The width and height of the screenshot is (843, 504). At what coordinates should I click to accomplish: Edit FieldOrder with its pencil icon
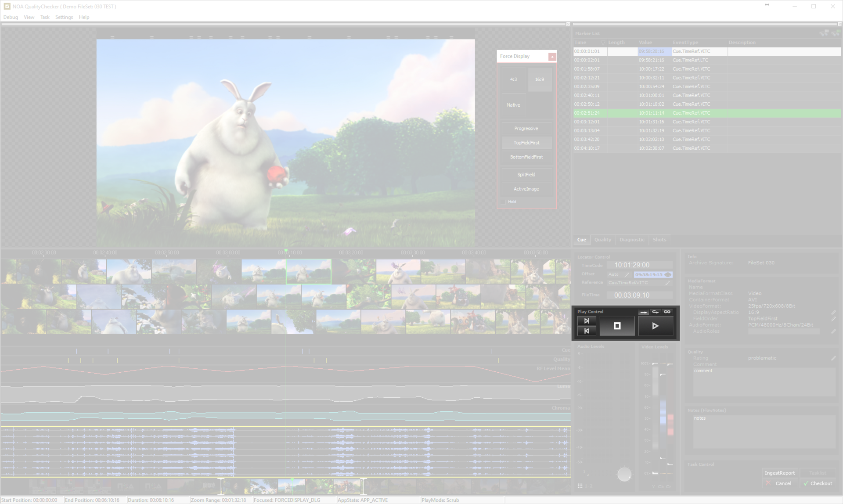pyautogui.click(x=833, y=319)
